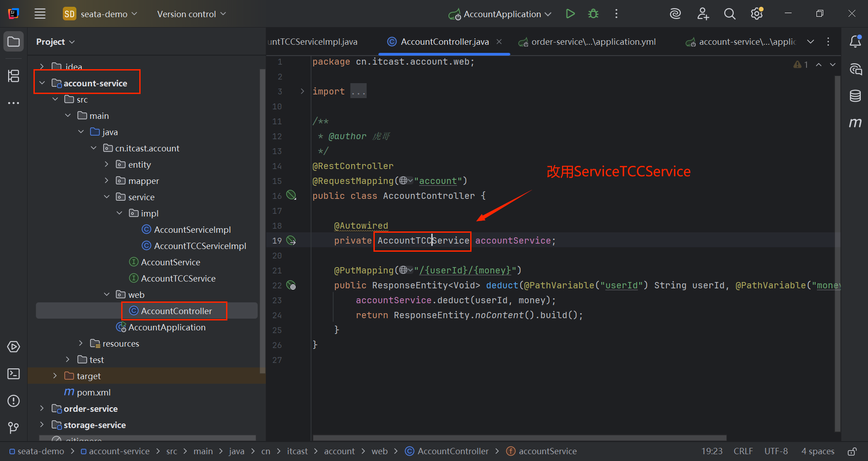Jump to previous highlighted problem arrow

819,65
